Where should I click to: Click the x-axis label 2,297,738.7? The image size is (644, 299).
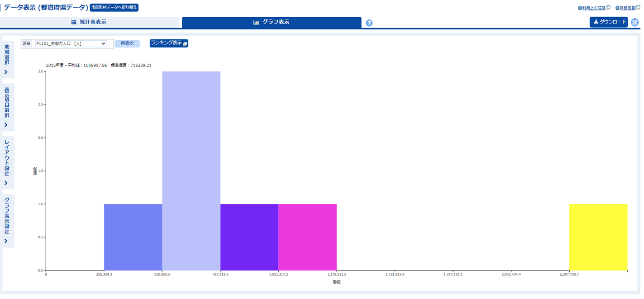(569, 275)
